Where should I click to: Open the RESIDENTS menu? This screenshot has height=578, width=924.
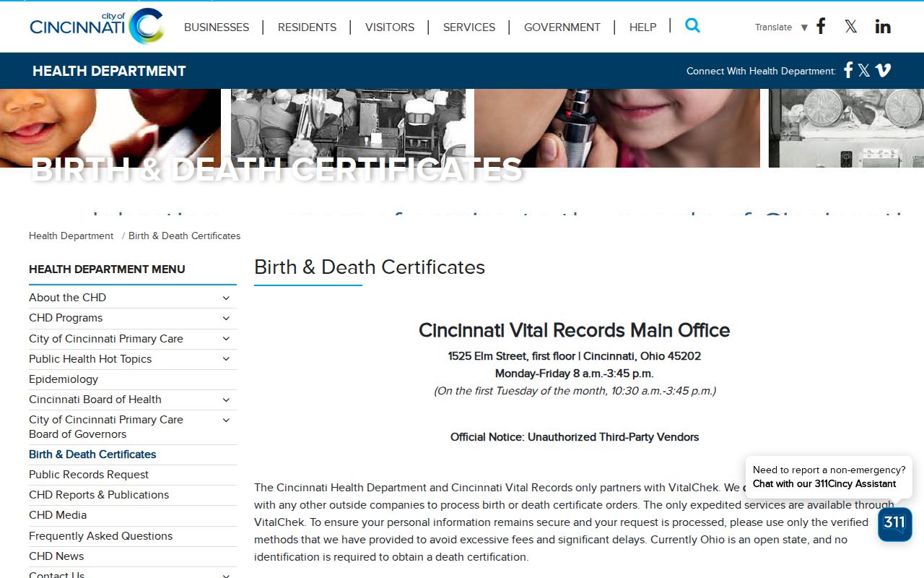307,27
